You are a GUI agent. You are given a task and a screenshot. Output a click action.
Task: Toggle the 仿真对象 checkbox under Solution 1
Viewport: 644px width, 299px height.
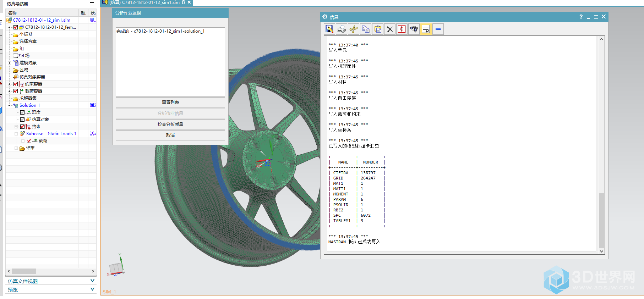pos(22,120)
